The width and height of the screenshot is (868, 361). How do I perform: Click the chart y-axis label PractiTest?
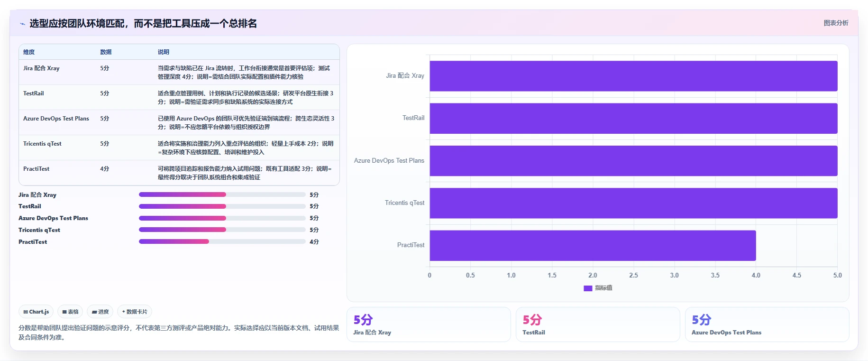point(411,245)
